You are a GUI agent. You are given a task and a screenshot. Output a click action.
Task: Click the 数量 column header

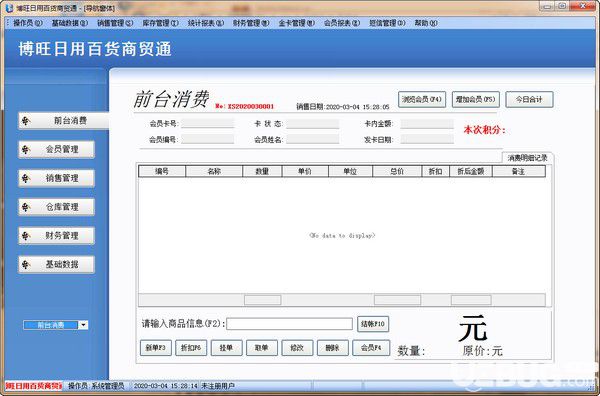point(262,171)
